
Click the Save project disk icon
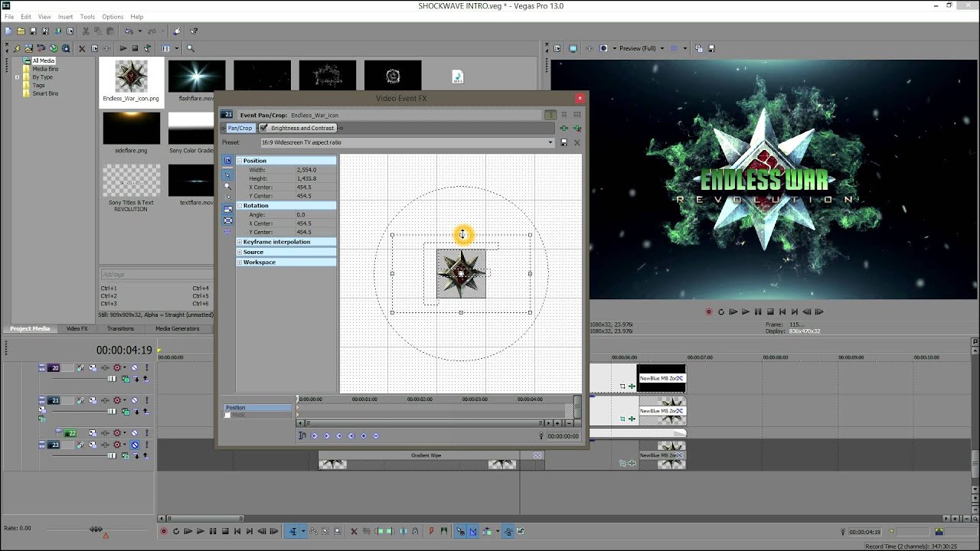[33, 31]
